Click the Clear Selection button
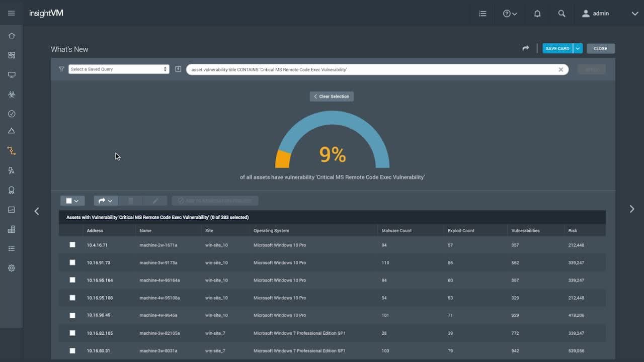This screenshot has height=362, width=644. (332, 97)
